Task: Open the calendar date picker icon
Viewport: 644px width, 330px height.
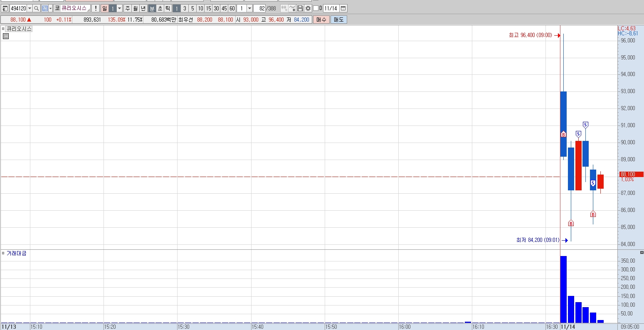Action: (x=343, y=8)
